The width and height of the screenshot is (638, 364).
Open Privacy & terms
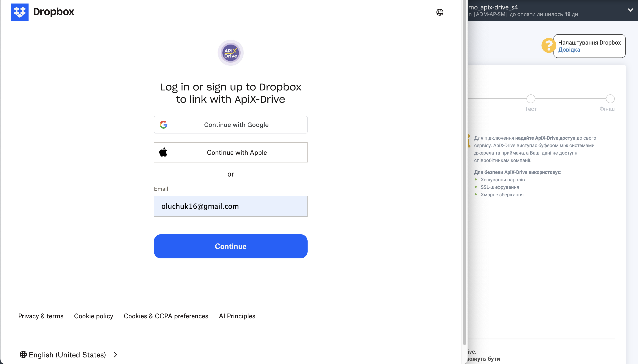tap(41, 316)
